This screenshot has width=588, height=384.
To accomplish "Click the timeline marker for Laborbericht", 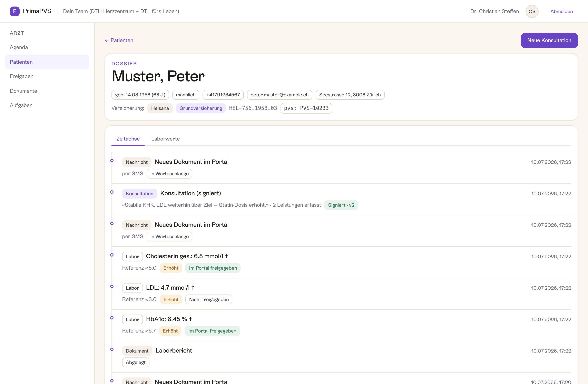I will [x=112, y=349].
